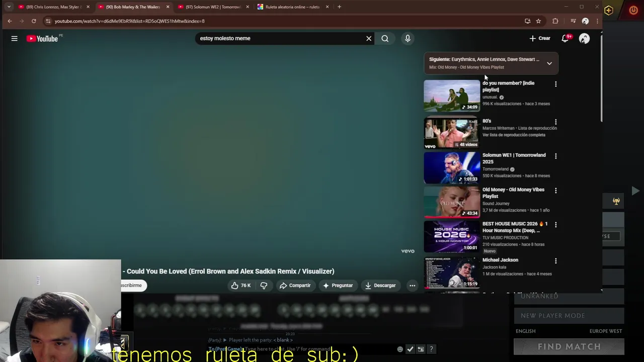
Task: Reload the page
Action: coord(34,21)
